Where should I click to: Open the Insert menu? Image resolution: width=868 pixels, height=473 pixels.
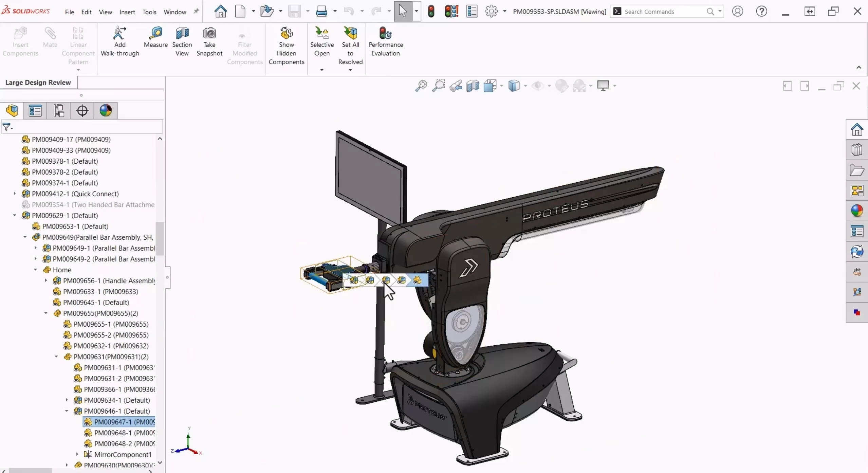(126, 12)
